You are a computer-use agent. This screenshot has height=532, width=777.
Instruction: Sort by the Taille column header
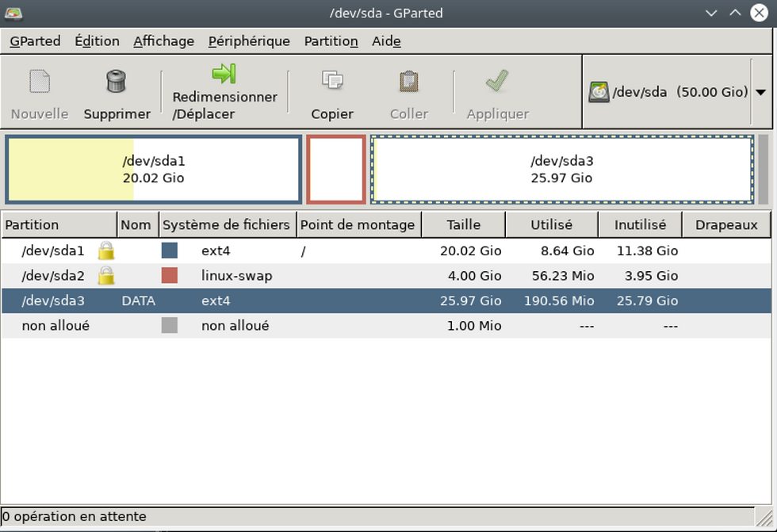pos(463,225)
